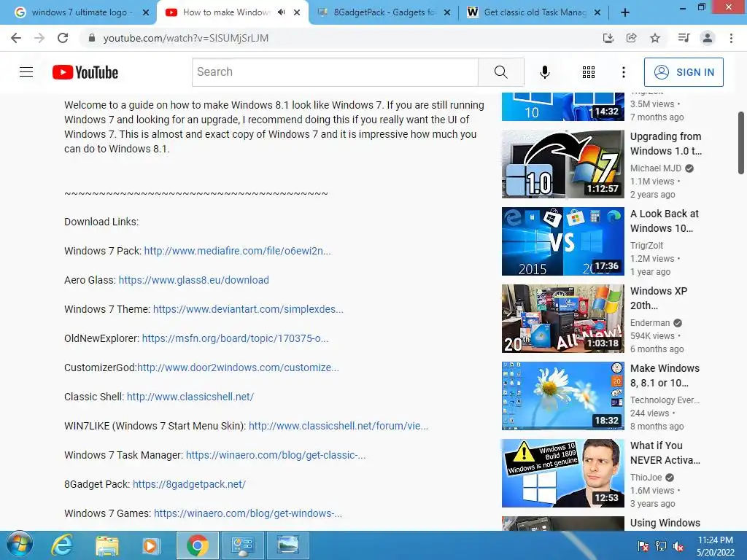747x560 pixels.
Task: Open the 14:32 Windows 10 thumbnail
Action: click(x=562, y=106)
